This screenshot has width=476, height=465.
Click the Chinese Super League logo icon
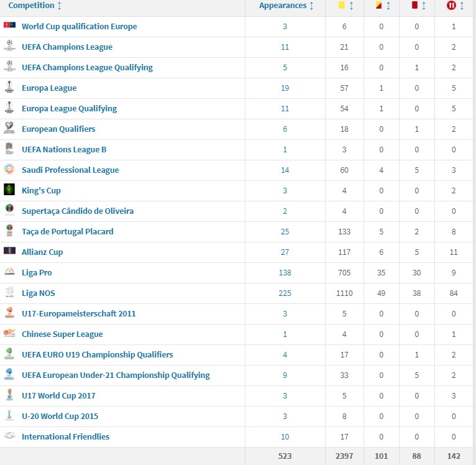(9, 333)
